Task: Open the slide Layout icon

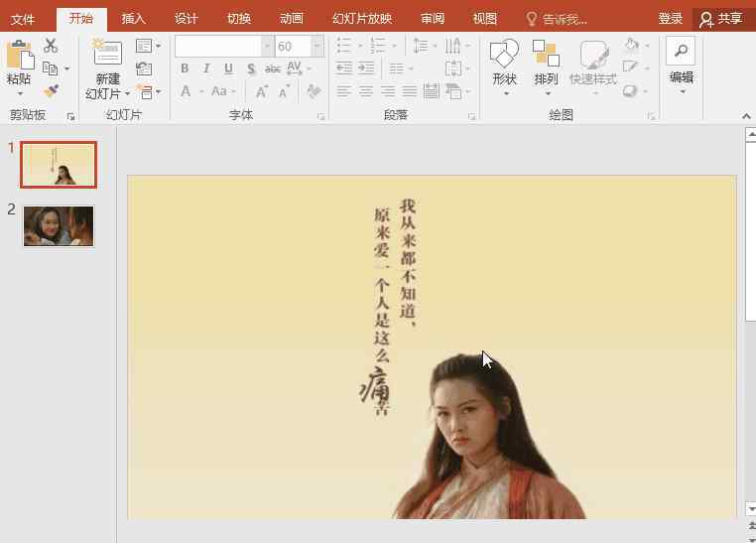Action: point(144,46)
